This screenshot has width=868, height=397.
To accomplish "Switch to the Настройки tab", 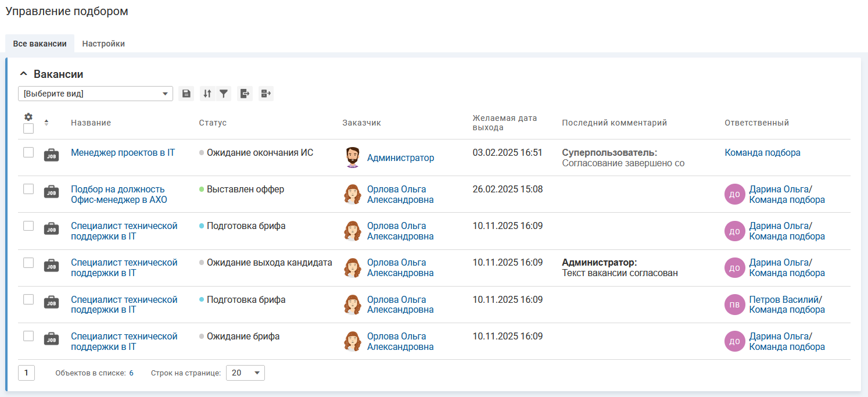I will tap(103, 44).
